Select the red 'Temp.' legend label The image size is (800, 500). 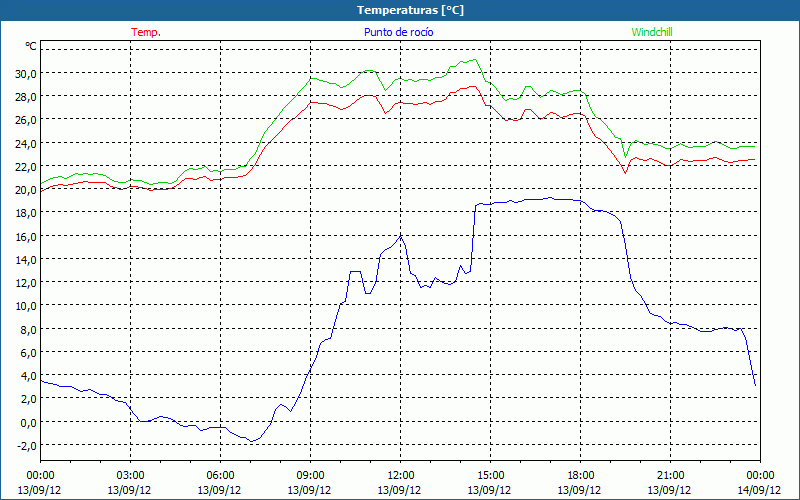coord(146,32)
